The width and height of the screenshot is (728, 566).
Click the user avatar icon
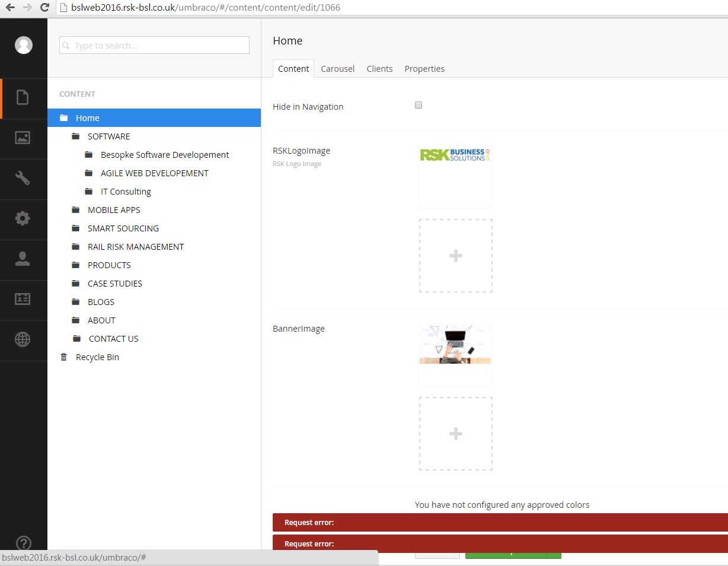(24, 45)
